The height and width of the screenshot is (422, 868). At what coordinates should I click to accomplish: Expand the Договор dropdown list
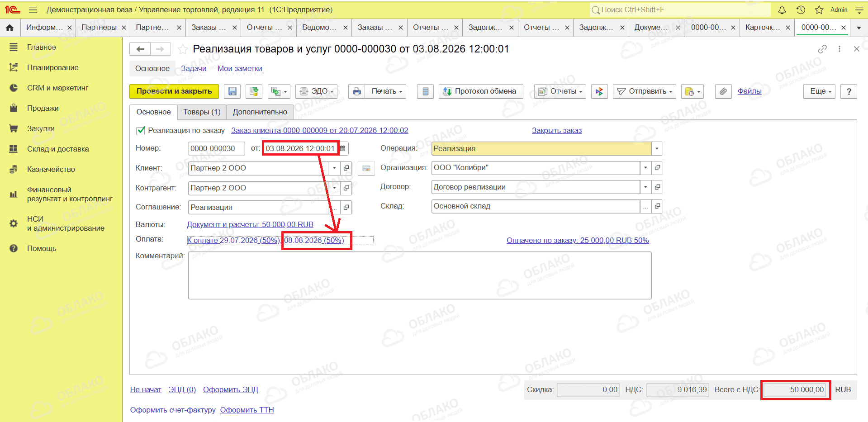[x=645, y=187]
